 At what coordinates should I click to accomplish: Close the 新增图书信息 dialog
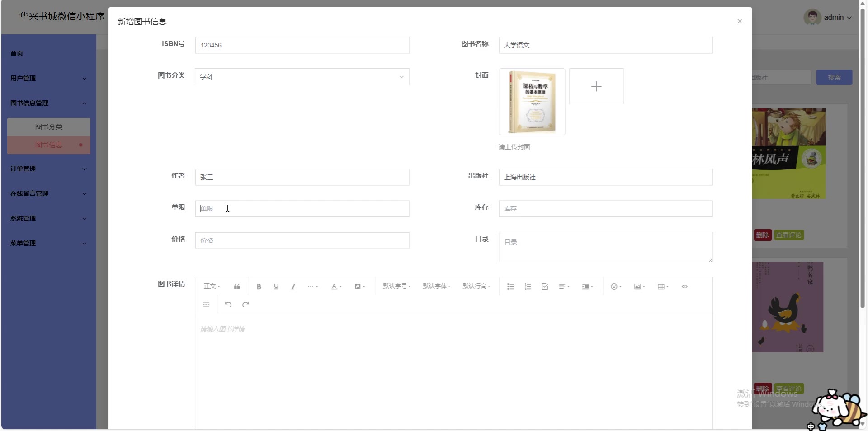tap(740, 21)
